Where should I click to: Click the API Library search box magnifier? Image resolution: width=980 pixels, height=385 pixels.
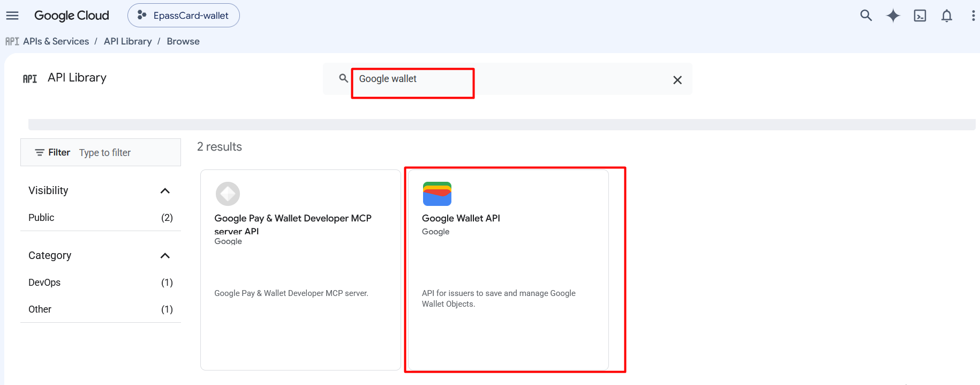344,78
